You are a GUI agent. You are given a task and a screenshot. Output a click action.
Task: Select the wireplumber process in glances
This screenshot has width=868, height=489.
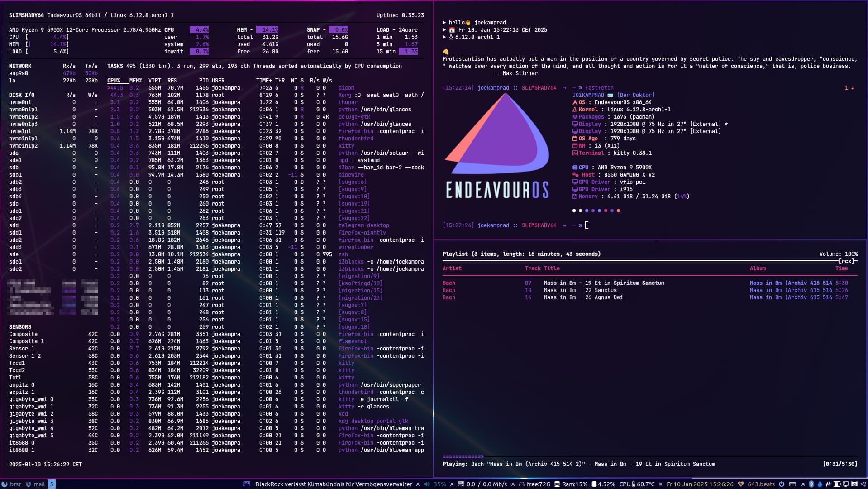(266, 247)
